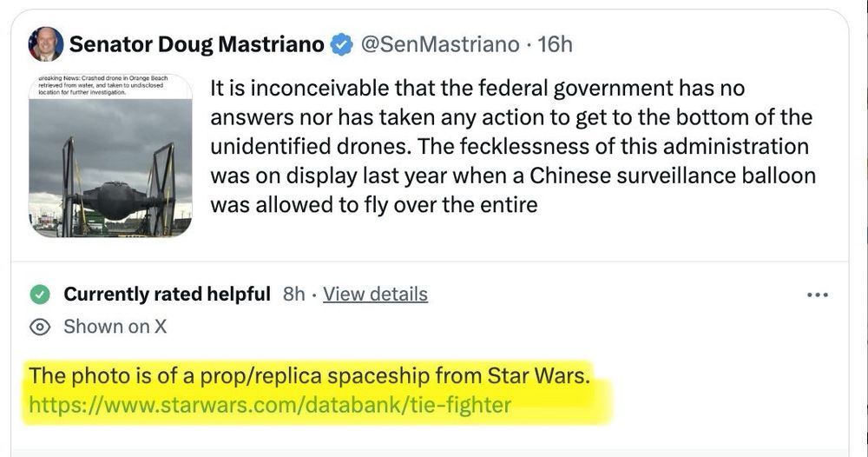The image size is (868, 457).
Task: Click the 8h note timestamp
Action: point(294,295)
